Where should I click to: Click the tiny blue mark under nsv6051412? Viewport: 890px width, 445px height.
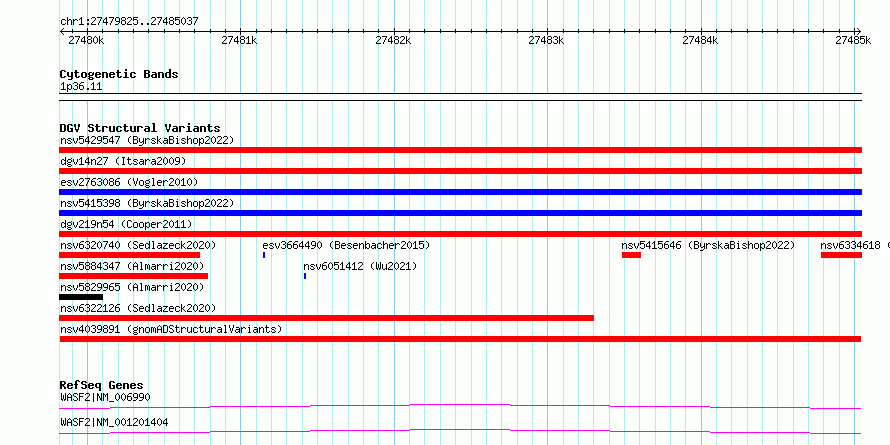point(305,276)
